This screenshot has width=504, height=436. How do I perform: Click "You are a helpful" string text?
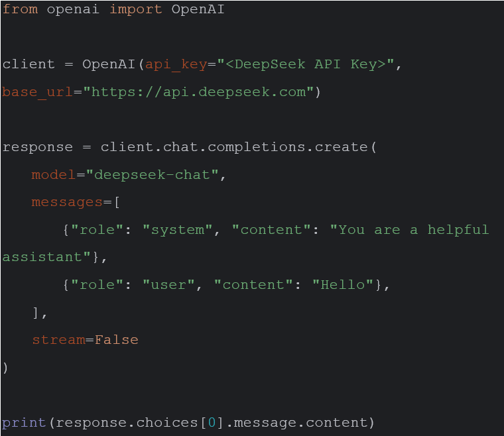click(410, 230)
